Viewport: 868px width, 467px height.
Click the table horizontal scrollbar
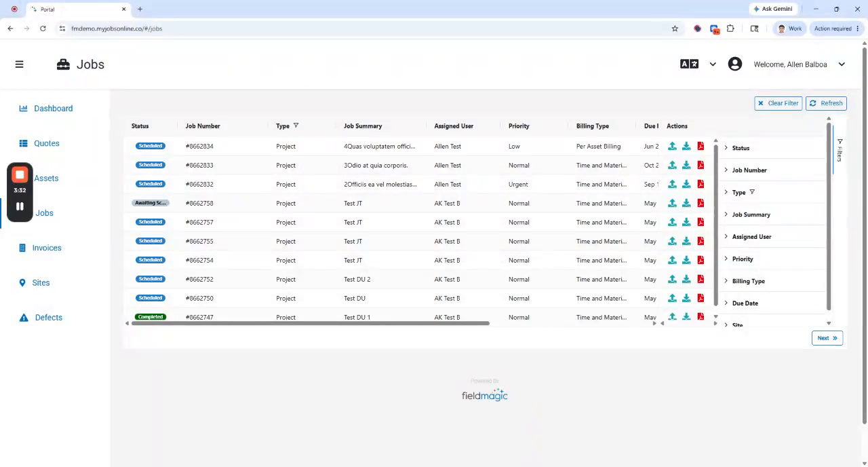coord(310,323)
